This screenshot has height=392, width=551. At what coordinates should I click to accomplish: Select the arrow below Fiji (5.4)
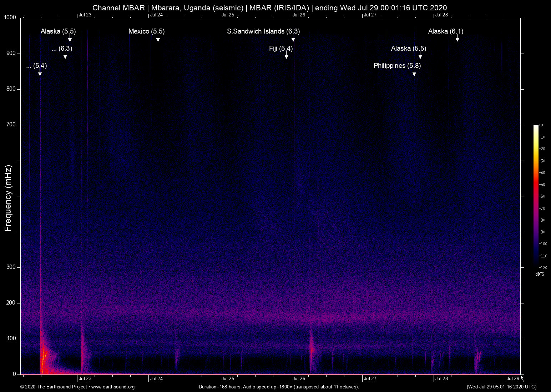286,56
